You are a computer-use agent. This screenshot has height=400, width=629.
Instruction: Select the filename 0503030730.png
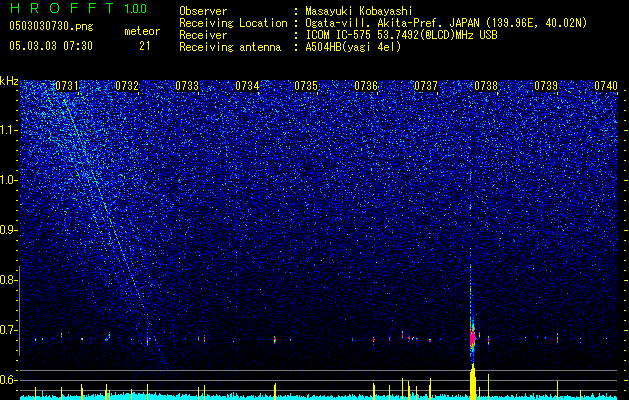pyautogui.click(x=51, y=26)
